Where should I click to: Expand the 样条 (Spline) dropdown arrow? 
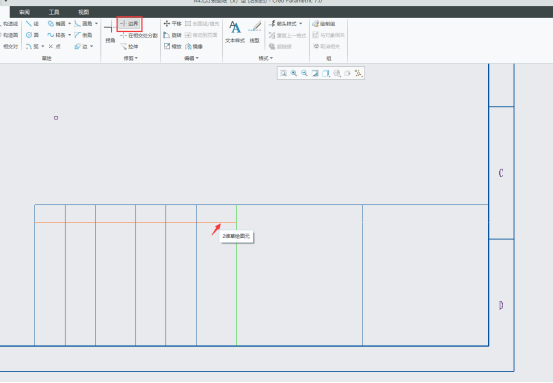click(69, 35)
